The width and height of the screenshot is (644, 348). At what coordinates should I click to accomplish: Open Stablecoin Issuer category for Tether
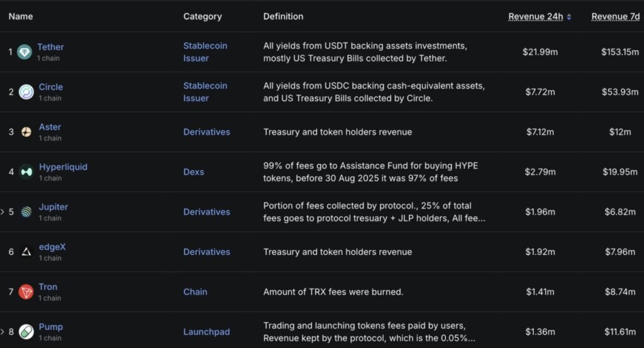tap(205, 52)
